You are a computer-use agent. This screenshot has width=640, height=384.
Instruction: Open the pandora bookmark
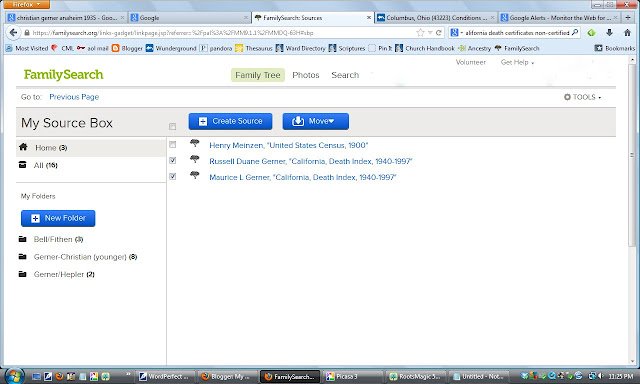216,48
